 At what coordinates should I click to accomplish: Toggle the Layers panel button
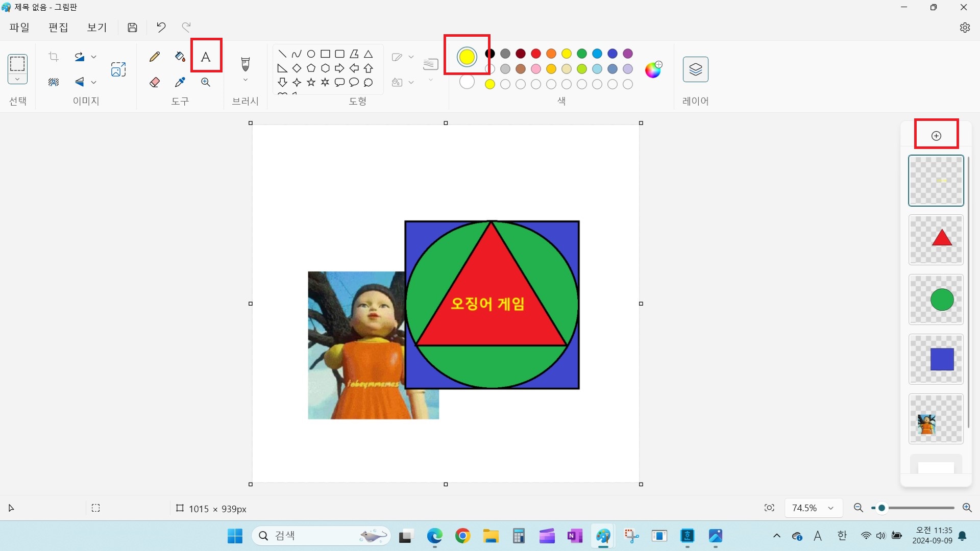pyautogui.click(x=696, y=69)
